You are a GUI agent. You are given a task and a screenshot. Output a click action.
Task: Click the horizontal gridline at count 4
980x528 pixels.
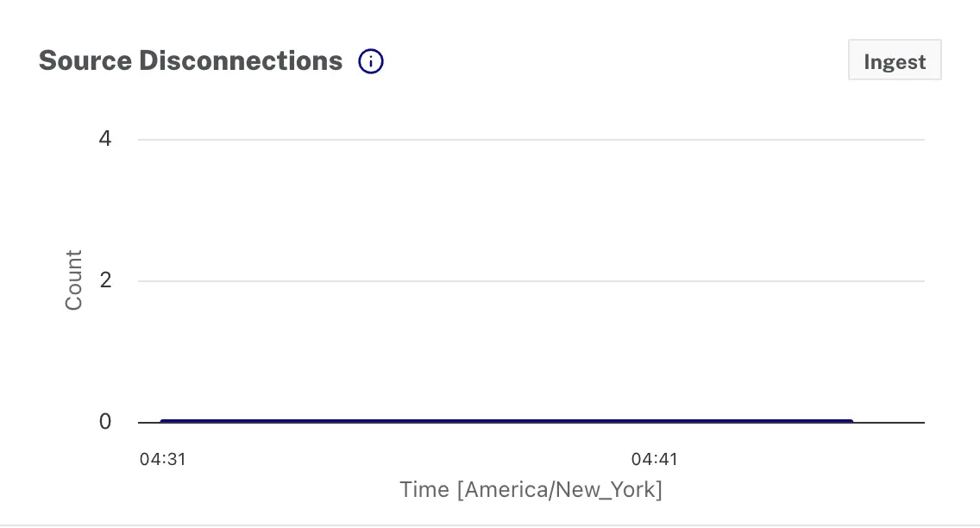click(531, 139)
